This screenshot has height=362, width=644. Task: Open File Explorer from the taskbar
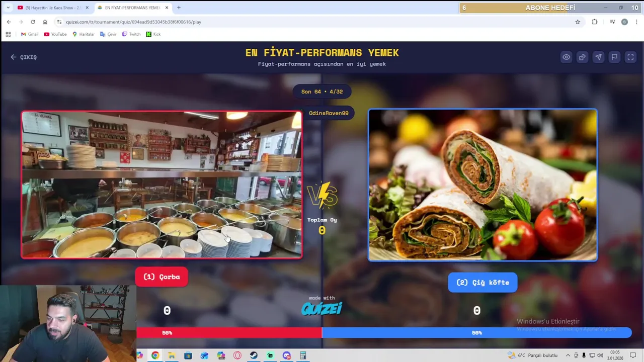point(172,355)
